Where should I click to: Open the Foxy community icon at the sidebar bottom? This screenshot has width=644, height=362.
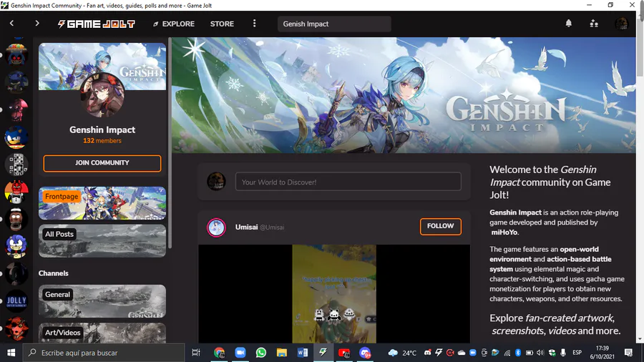tap(16, 329)
